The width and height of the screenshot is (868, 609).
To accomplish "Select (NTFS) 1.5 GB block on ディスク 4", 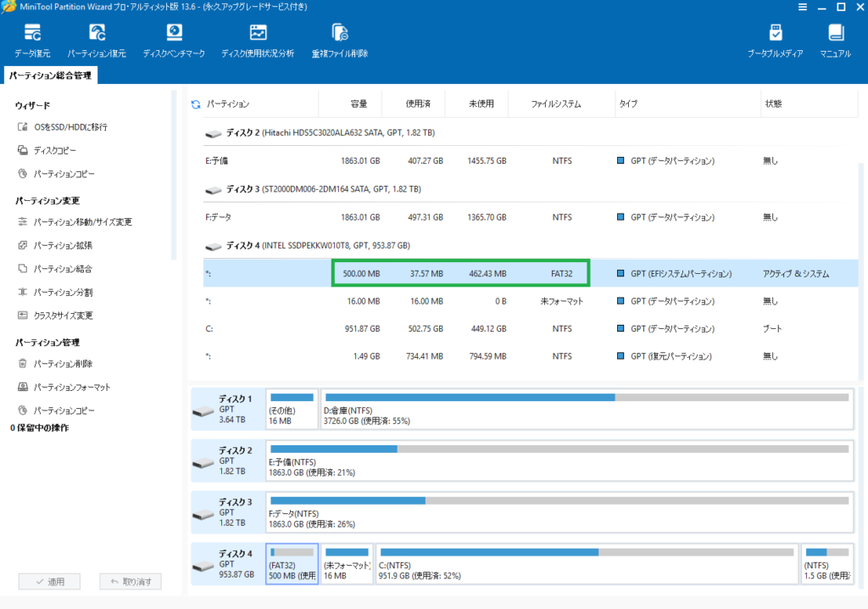I will (x=827, y=563).
